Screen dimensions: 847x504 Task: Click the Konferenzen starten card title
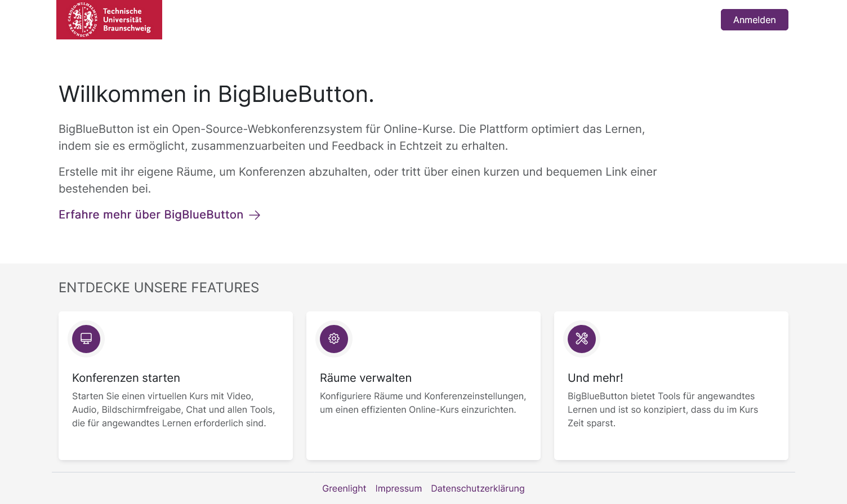126,378
